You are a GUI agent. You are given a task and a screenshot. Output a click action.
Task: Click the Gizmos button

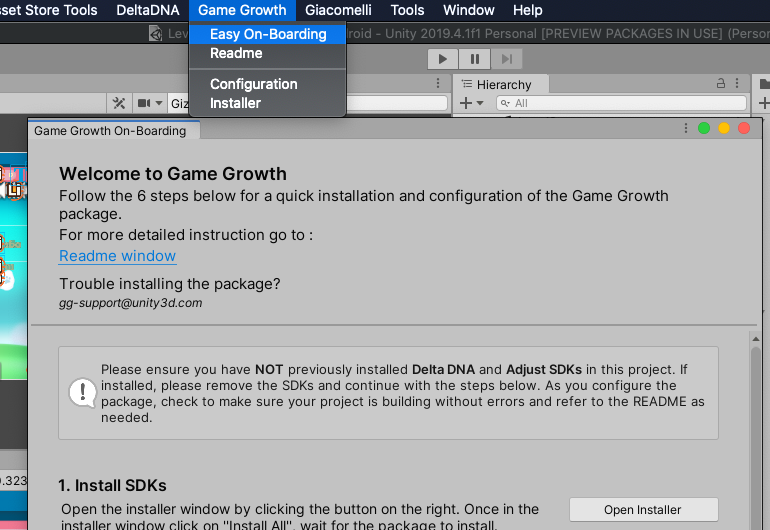click(x=179, y=103)
